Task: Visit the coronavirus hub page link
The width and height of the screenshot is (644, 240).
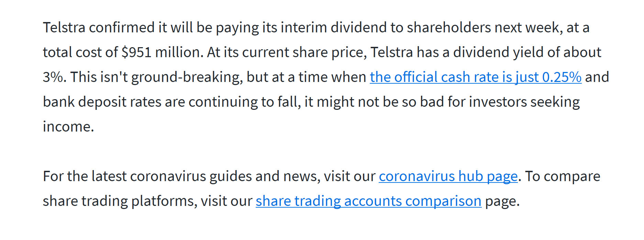Action: click(448, 176)
